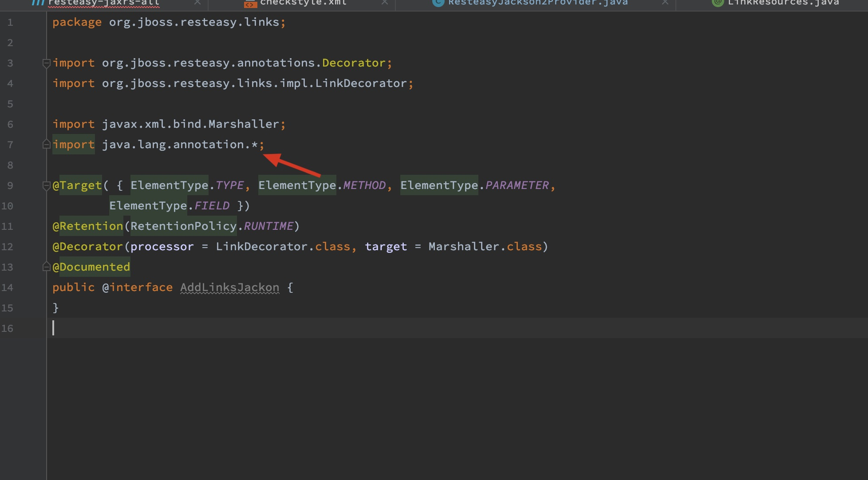868x480 pixels.
Task: Open the LinkResources.java tab
Action: (x=783, y=3)
